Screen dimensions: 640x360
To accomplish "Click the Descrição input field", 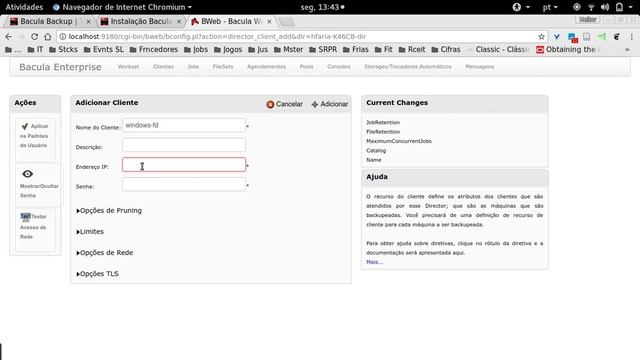I will pyautogui.click(x=184, y=145).
